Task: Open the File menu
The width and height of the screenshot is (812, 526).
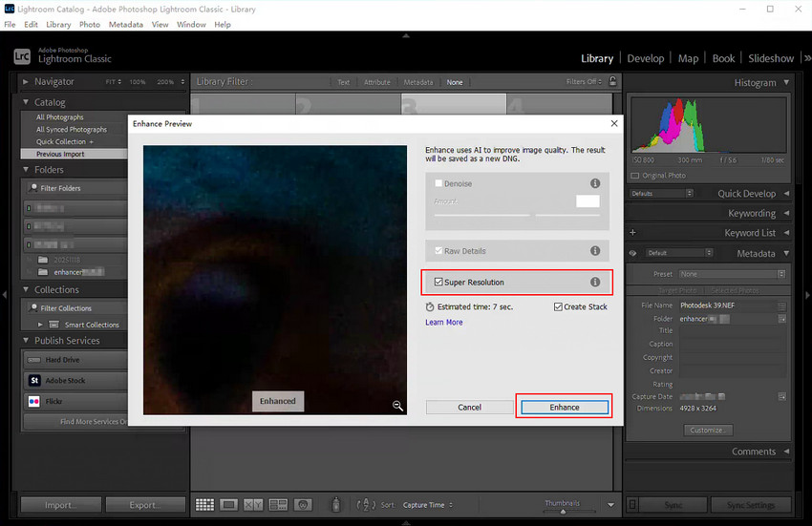Action: (x=10, y=24)
